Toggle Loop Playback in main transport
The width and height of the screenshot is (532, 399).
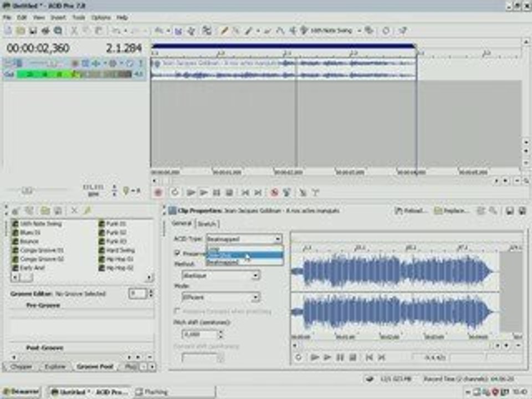(x=175, y=193)
